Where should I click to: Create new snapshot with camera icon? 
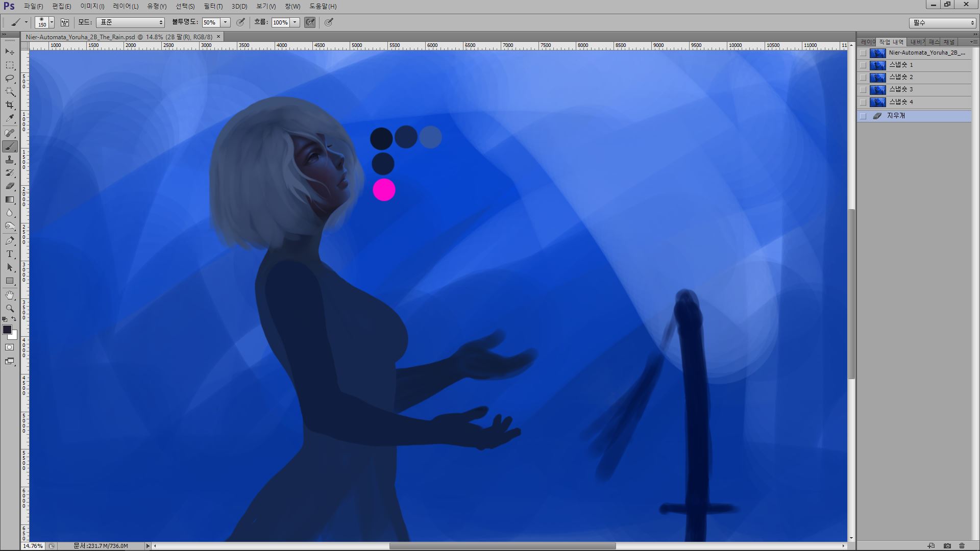pos(947,545)
